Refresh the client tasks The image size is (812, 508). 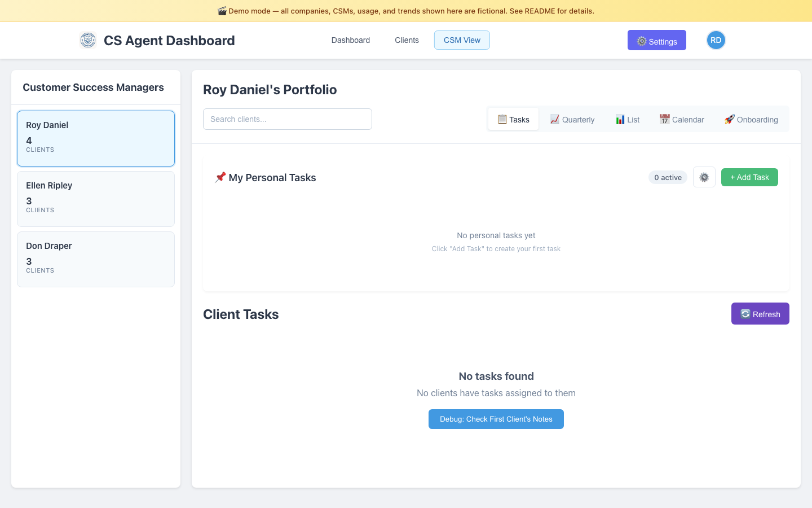[760, 314]
